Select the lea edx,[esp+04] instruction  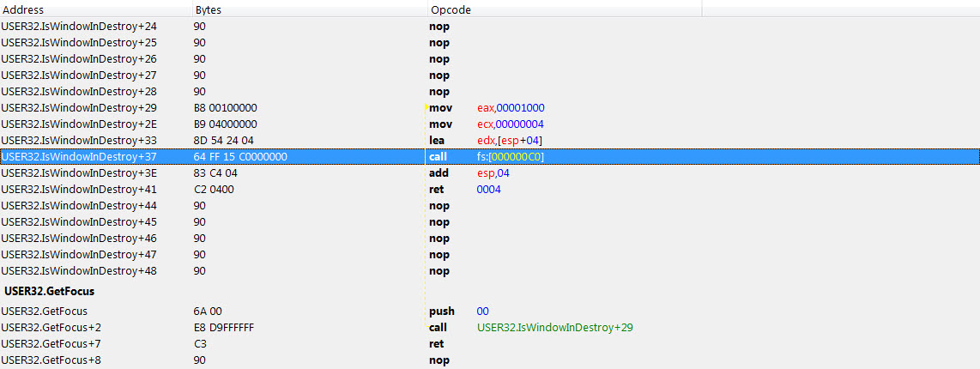click(486, 141)
